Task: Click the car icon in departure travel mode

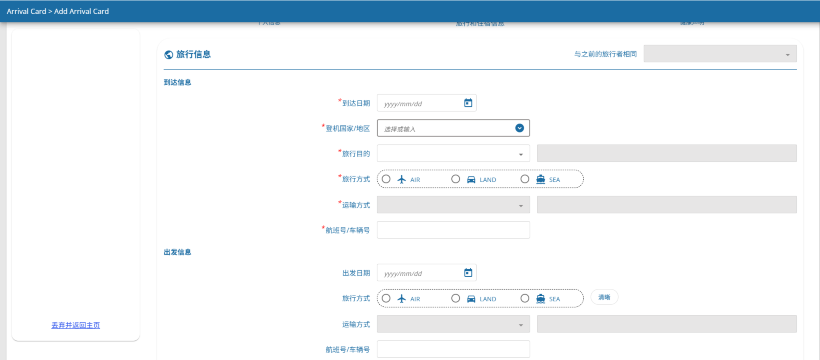Action: point(471,299)
